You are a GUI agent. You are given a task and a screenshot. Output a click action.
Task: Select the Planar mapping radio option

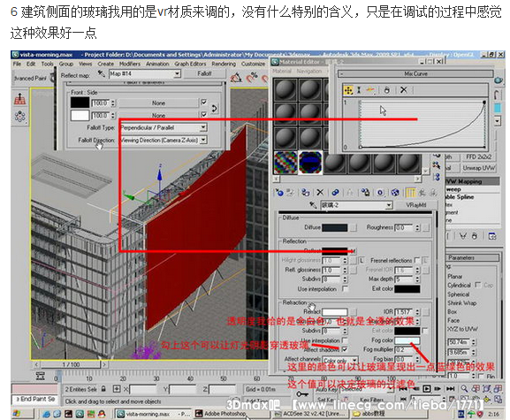454,276
